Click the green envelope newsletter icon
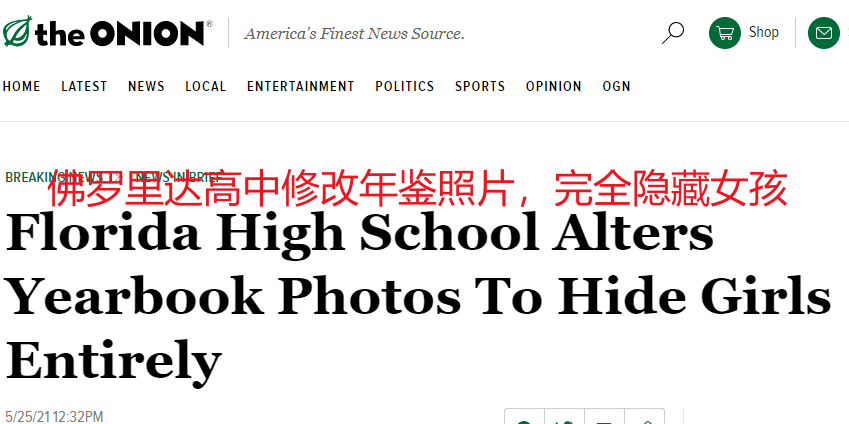 [824, 32]
